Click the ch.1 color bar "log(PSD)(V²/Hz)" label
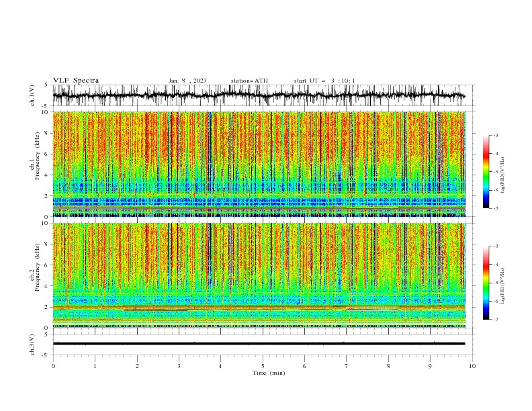Screen dimensions: 532x411 click(503, 175)
